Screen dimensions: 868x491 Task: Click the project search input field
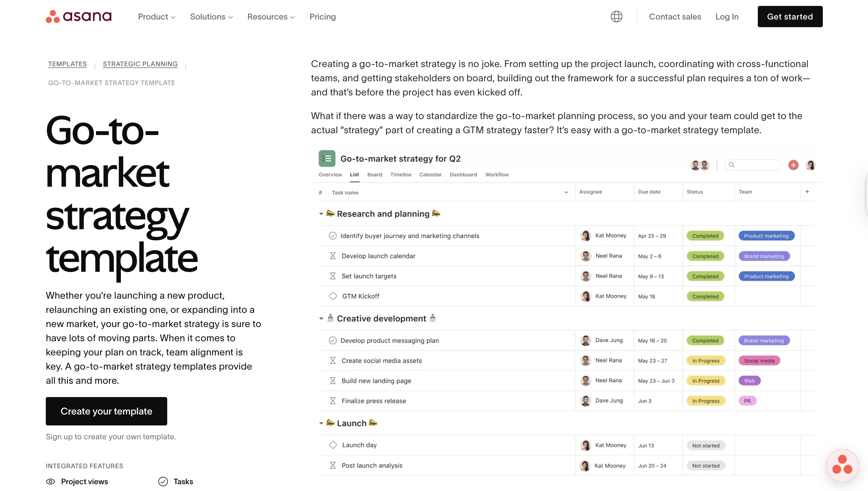pyautogui.click(x=753, y=165)
